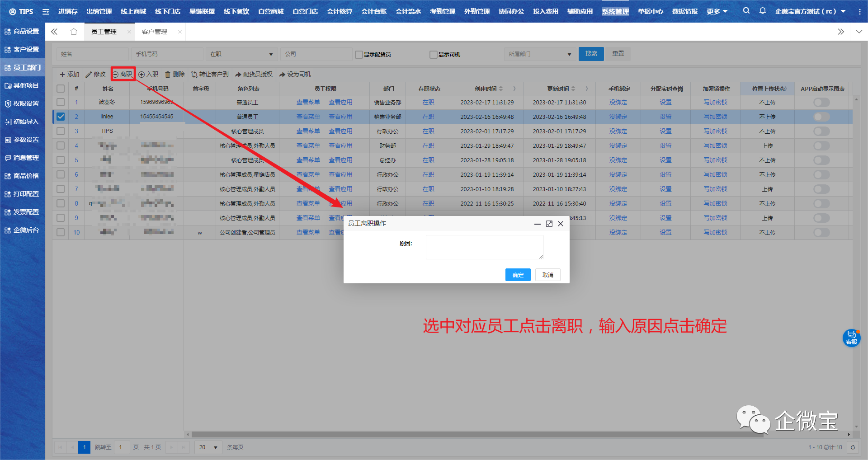868x460 pixels.
Task: Click the 取消 button in dialog
Action: [547, 275]
